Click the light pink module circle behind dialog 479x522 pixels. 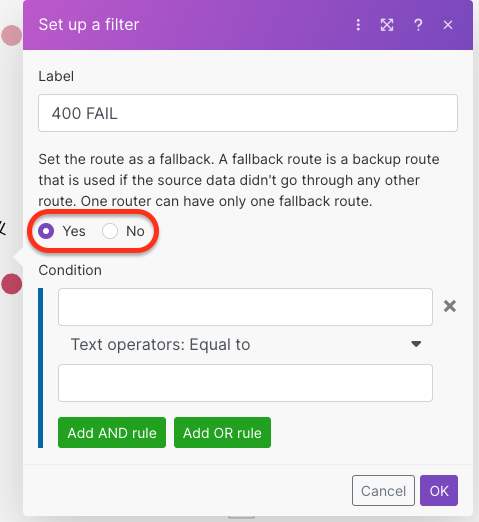11,35
